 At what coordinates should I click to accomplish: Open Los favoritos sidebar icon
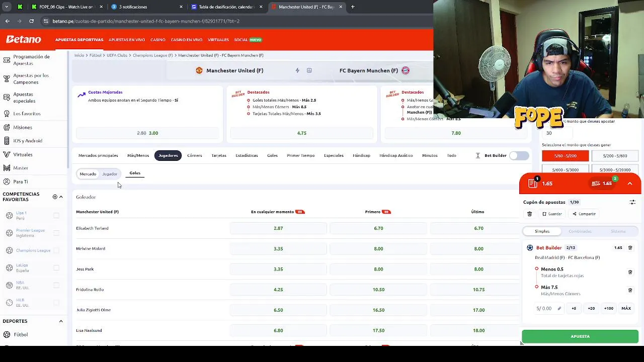click(x=7, y=114)
